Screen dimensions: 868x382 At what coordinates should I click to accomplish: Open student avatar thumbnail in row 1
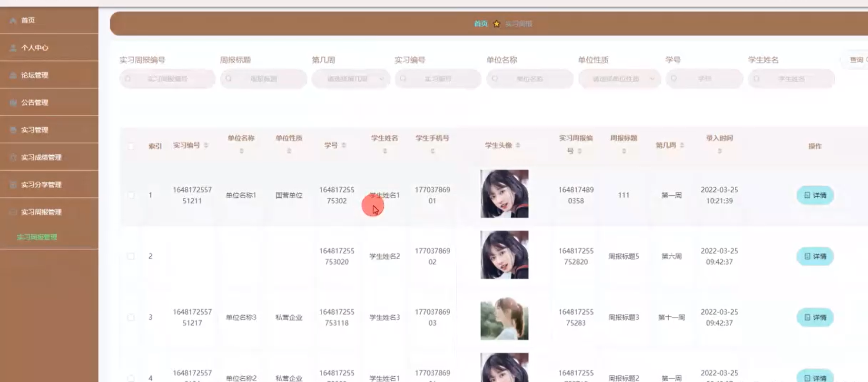504,194
